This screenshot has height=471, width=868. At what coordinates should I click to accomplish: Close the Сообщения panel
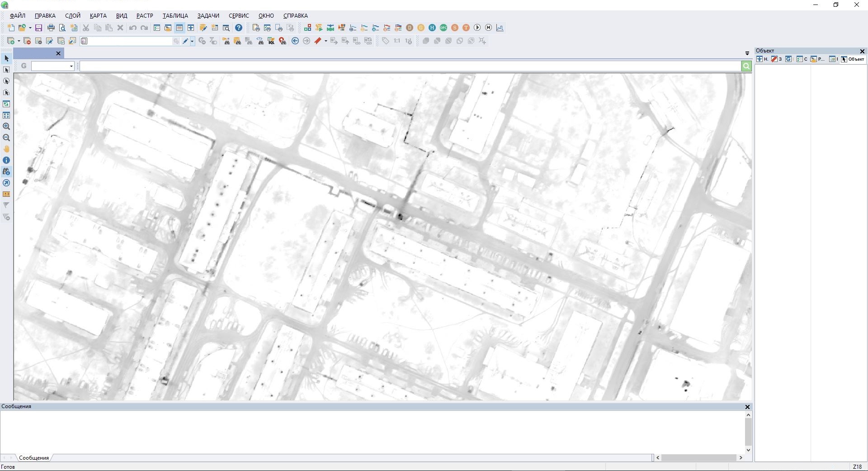(x=747, y=407)
